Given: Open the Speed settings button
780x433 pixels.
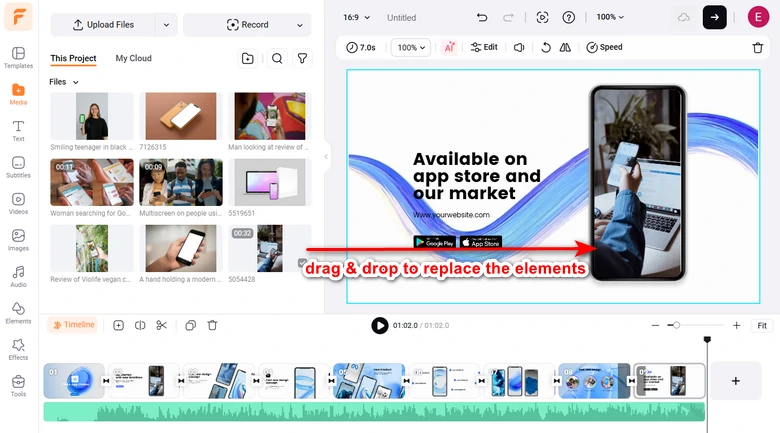Looking at the screenshot, I should coord(604,47).
